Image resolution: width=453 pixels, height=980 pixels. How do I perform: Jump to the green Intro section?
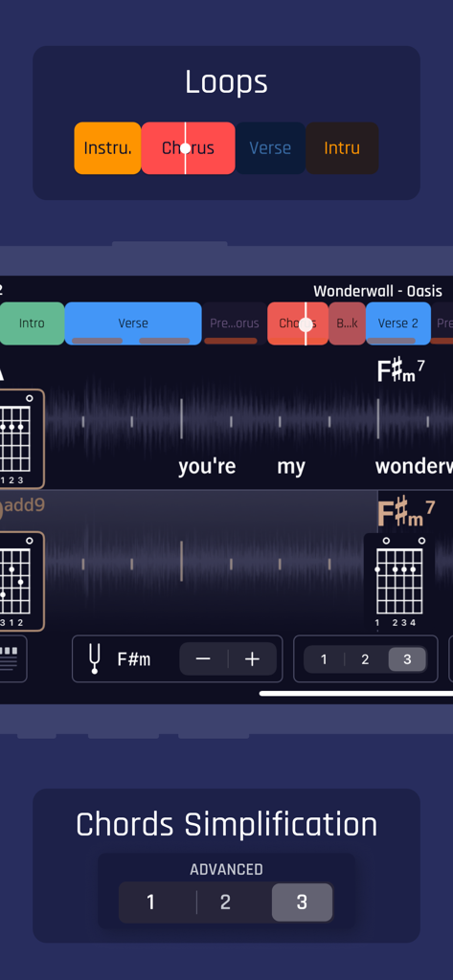[x=32, y=323]
